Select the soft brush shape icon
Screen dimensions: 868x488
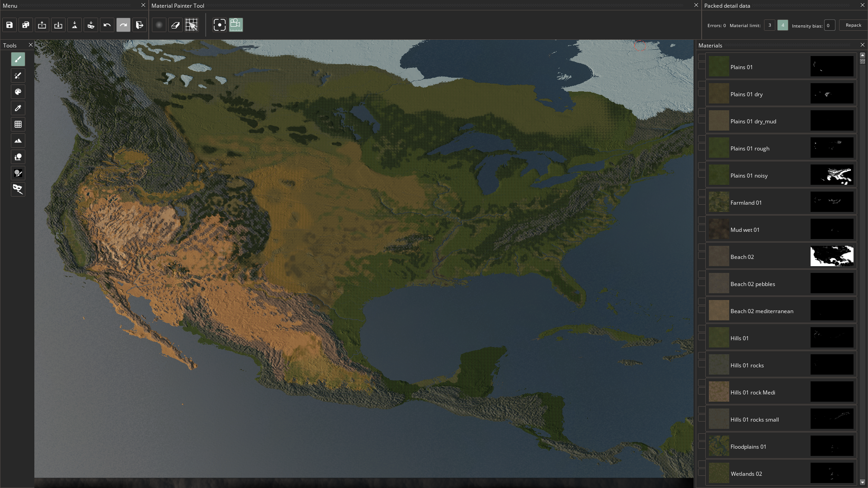pyautogui.click(x=159, y=25)
